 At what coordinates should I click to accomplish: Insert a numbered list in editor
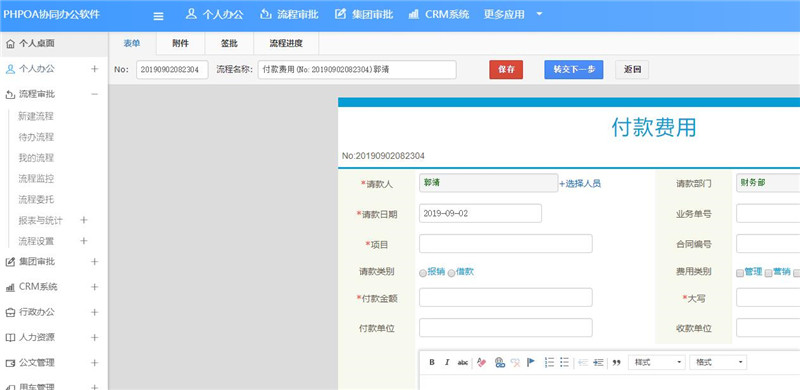[x=549, y=362]
